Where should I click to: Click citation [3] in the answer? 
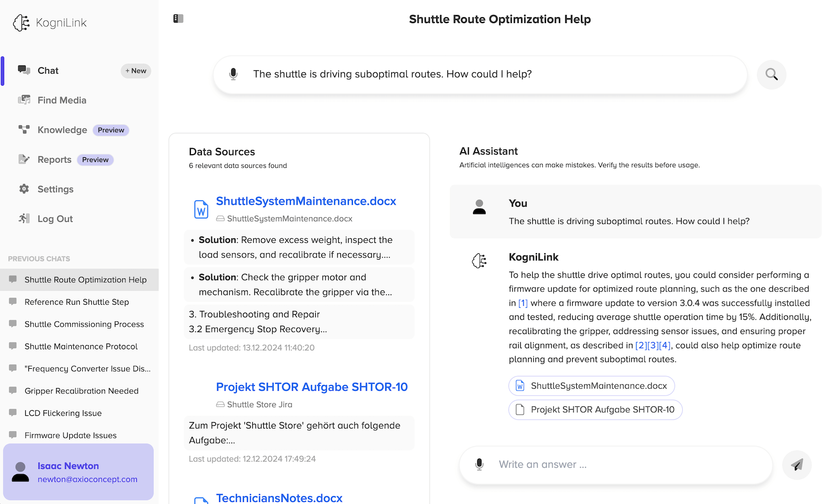(653, 346)
